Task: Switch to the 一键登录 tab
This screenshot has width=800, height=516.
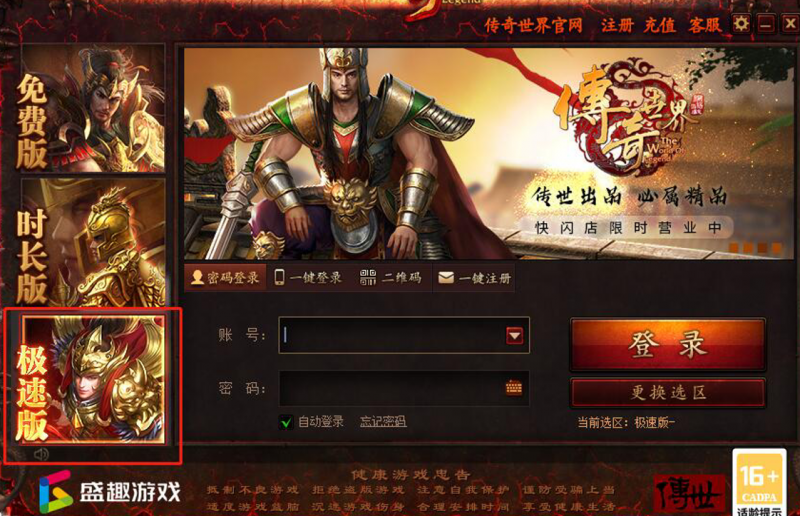Action: tap(309, 278)
